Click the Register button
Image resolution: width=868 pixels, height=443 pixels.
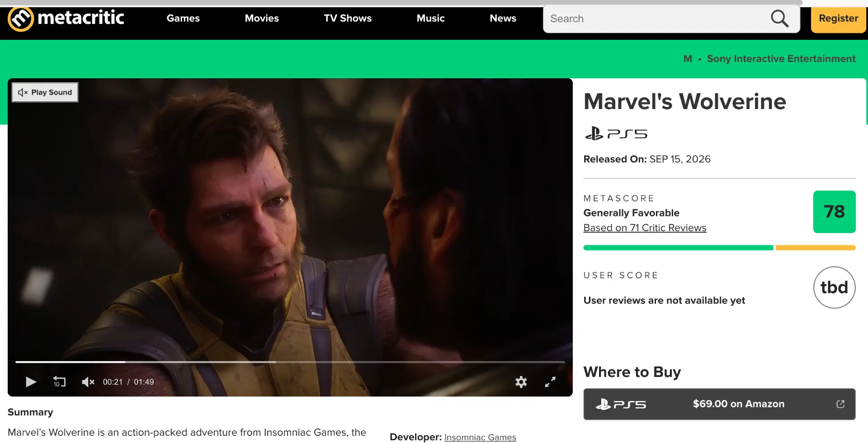coord(838,19)
